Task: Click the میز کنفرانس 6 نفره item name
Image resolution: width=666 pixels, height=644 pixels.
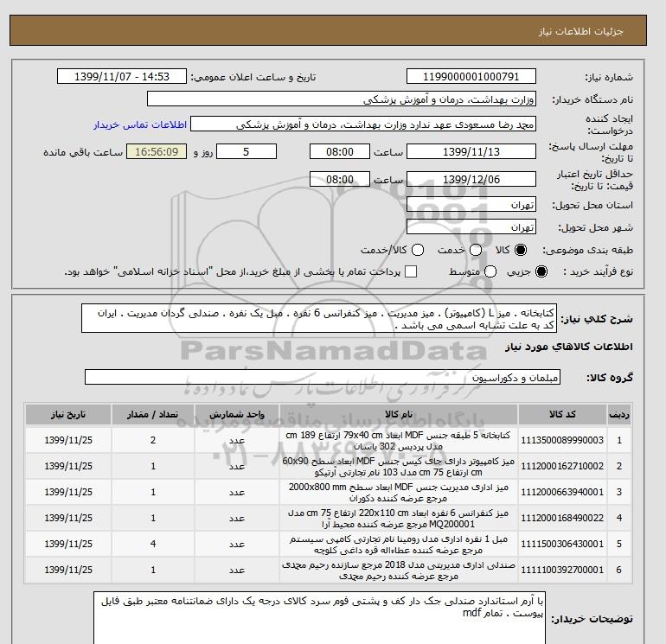Action: point(399,518)
